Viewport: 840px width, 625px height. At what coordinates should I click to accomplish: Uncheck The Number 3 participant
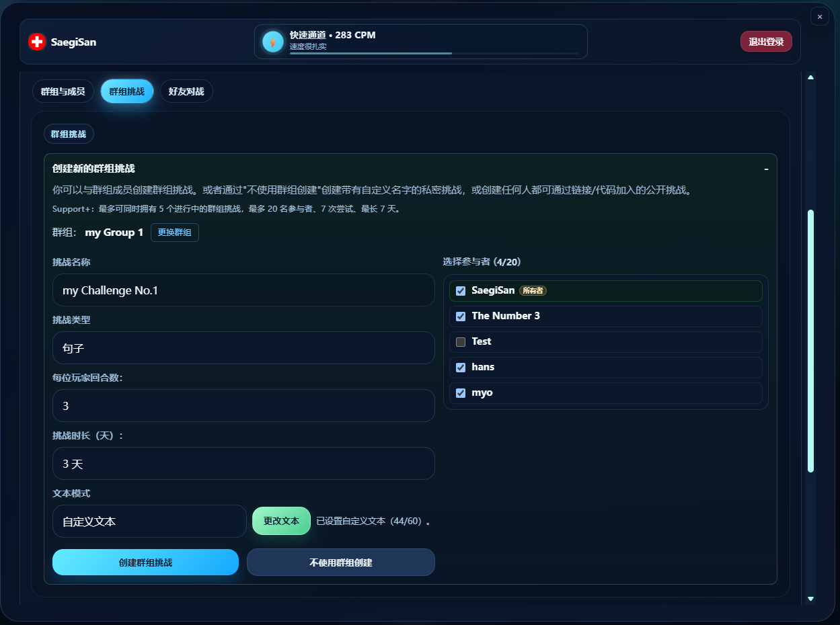[461, 317]
